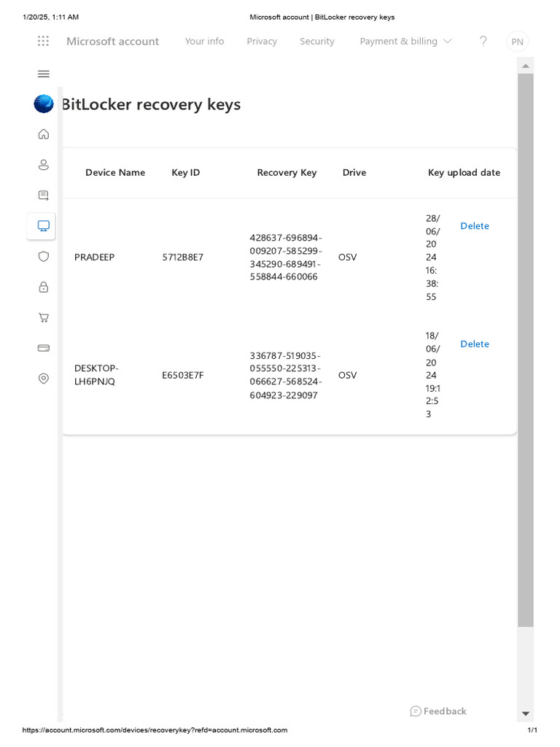
Task: Select recovery key starting with 336787
Action: [286, 376]
